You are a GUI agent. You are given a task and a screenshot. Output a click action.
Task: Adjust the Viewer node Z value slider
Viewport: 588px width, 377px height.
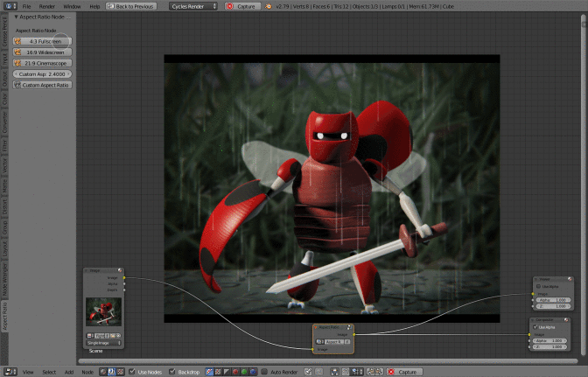click(554, 306)
